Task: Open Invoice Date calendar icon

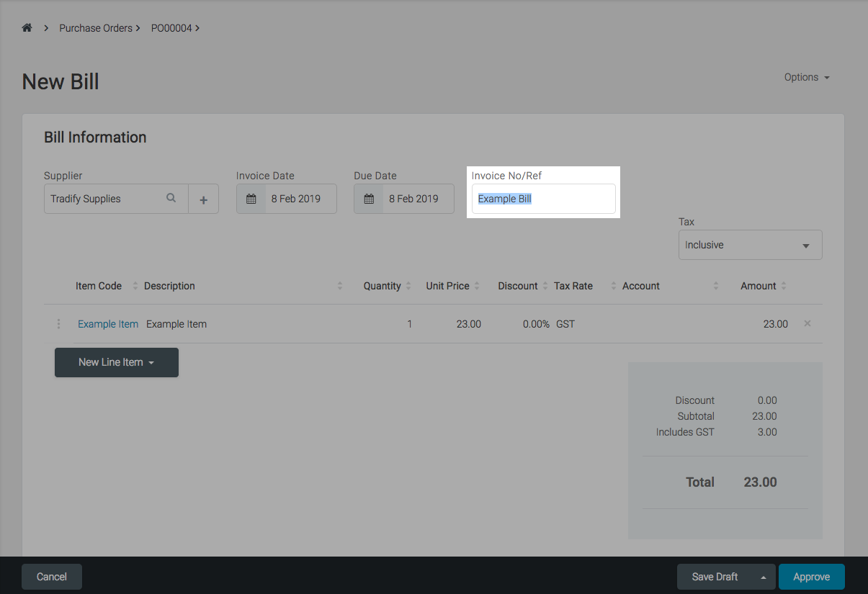Action: 251,199
